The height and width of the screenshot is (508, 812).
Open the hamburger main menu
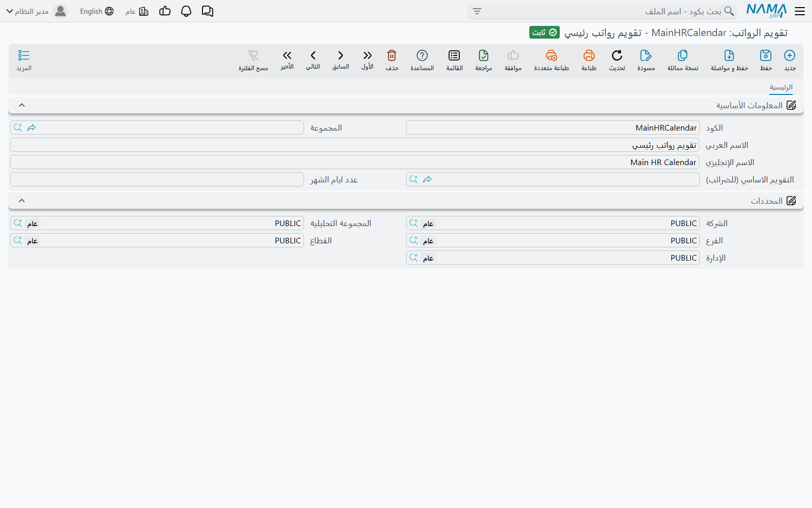point(800,11)
